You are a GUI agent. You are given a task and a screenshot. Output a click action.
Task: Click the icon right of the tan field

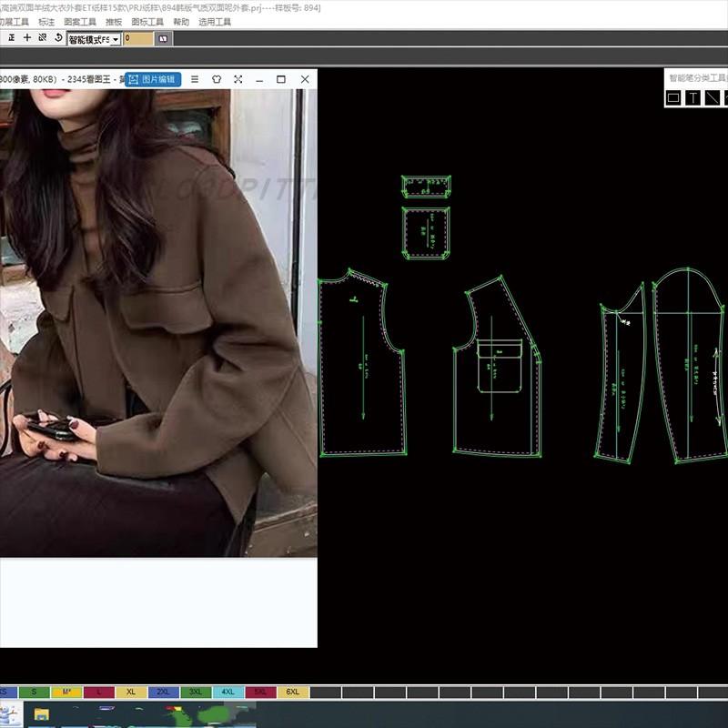point(163,39)
